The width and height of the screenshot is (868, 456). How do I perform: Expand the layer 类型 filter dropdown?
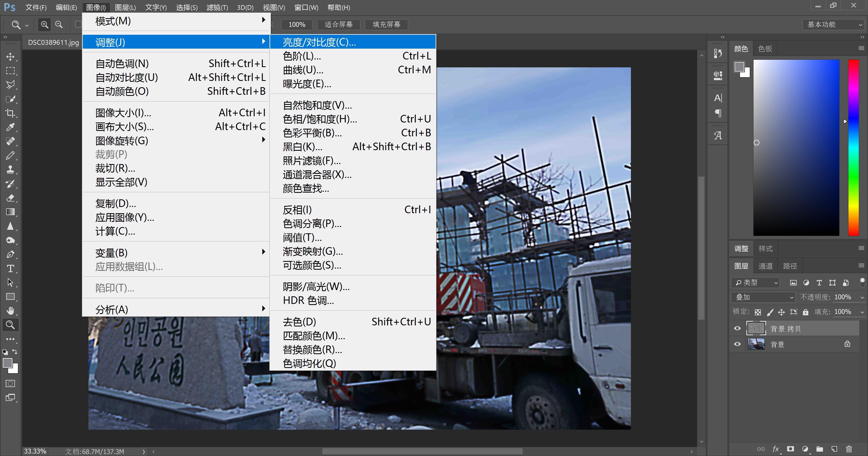[756, 283]
